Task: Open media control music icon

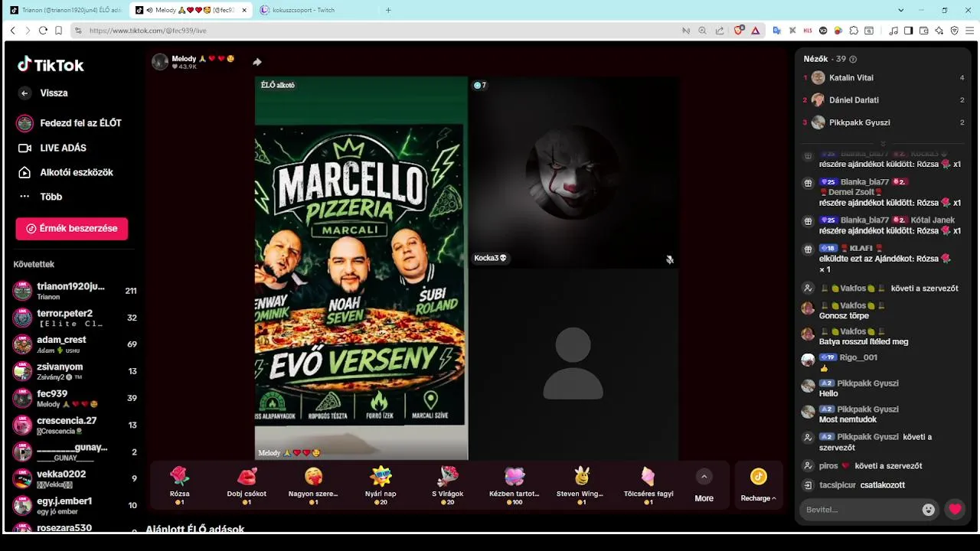Action: point(893,31)
